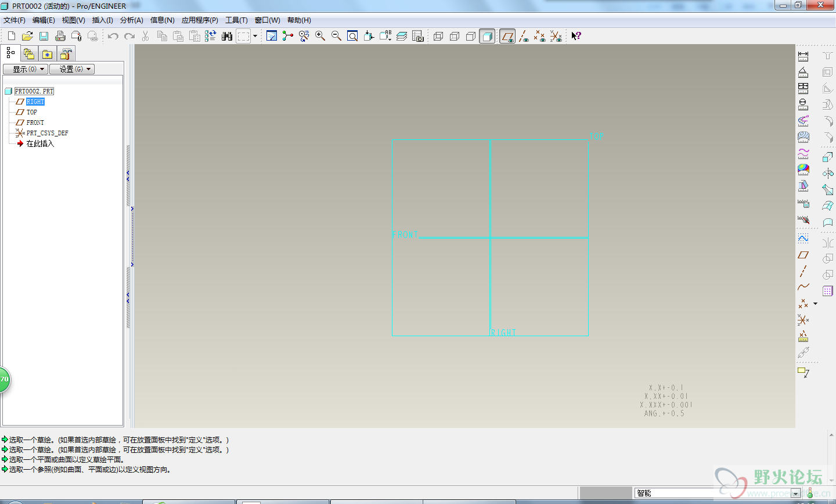Create a Datum Curve with the wavy icon
Image resolution: width=836 pixels, height=504 pixels.
(x=803, y=287)
